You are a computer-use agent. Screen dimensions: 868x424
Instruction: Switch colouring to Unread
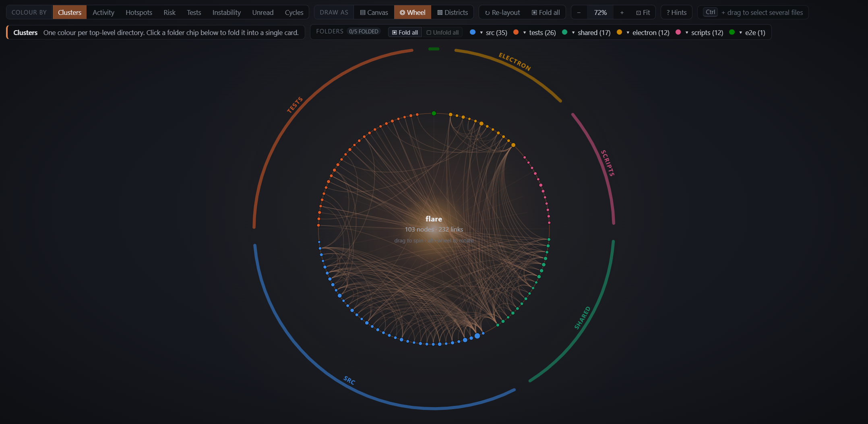click(x=263, y=12)
